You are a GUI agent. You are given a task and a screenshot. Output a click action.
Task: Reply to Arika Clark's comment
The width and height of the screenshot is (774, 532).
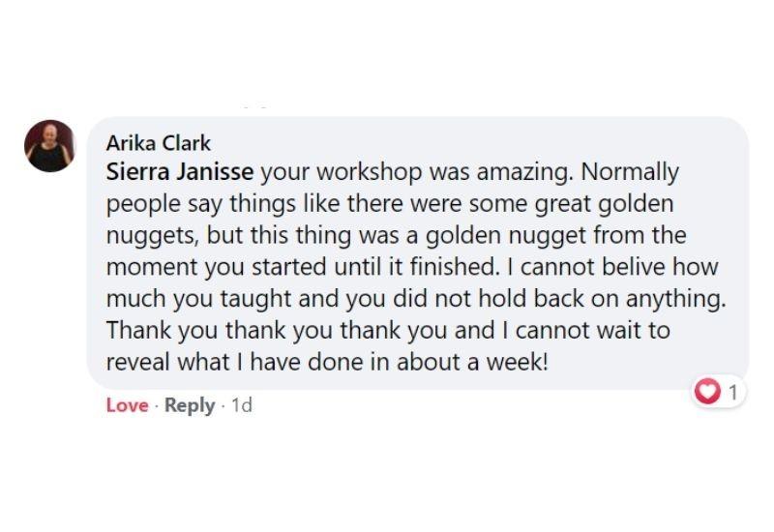click(190, 405)
